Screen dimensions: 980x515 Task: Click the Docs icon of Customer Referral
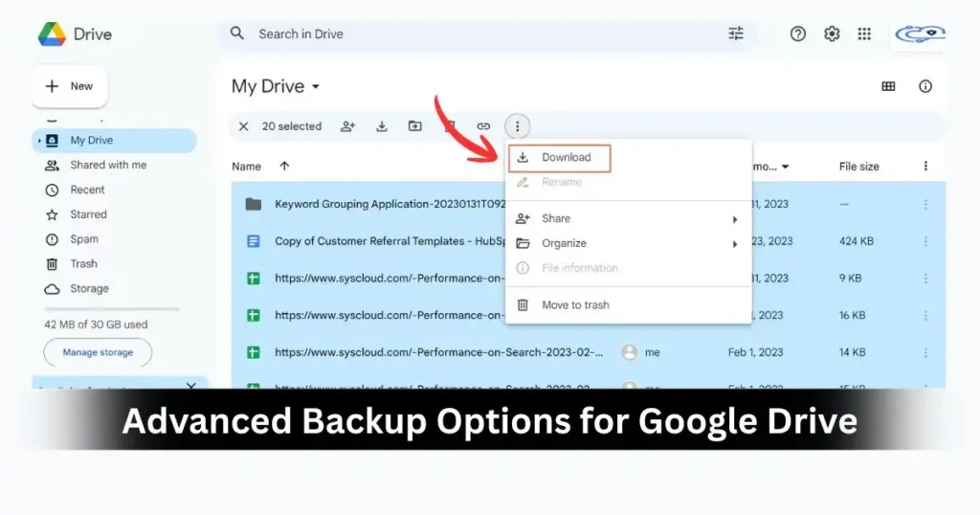coord(253,241)
